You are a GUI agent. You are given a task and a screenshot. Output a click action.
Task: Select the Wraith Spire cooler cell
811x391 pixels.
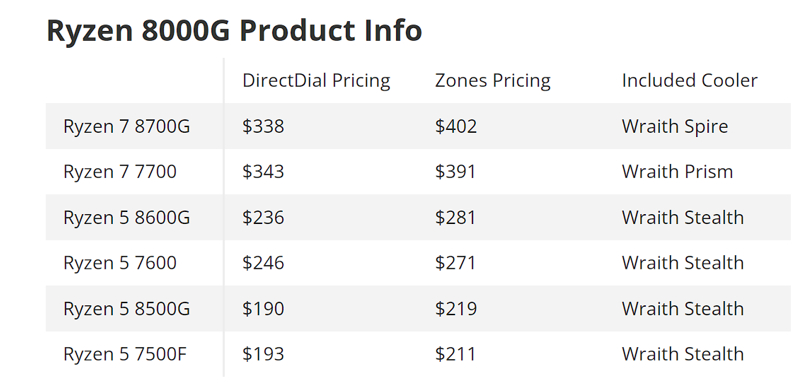coord(675,126)
